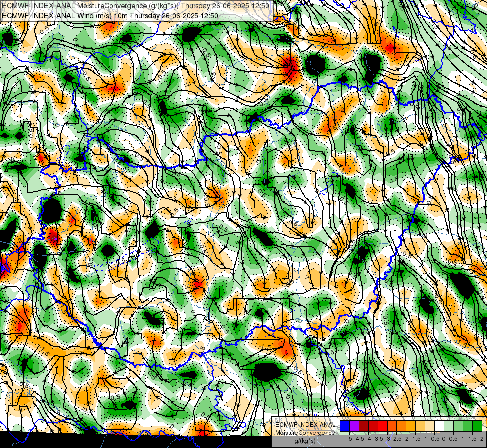
Task: Click the legend unit g/(kg*s)
Action: (x=305, y=441)
